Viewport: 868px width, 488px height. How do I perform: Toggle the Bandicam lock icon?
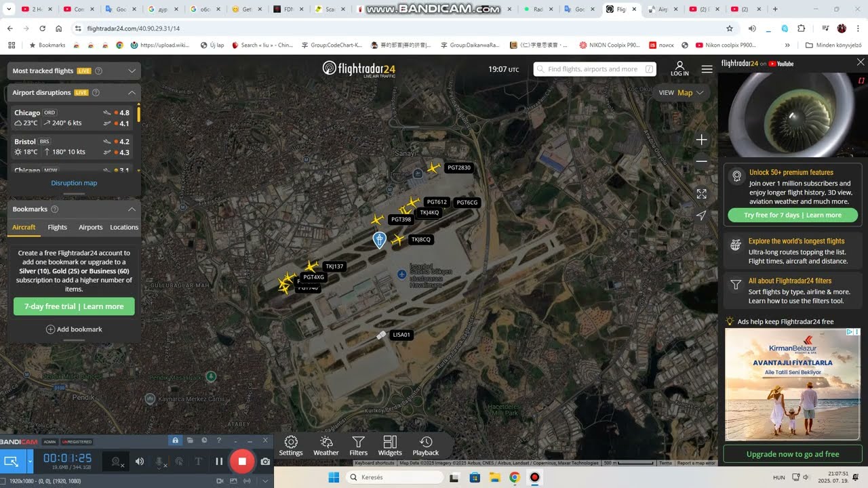(175, 441)
